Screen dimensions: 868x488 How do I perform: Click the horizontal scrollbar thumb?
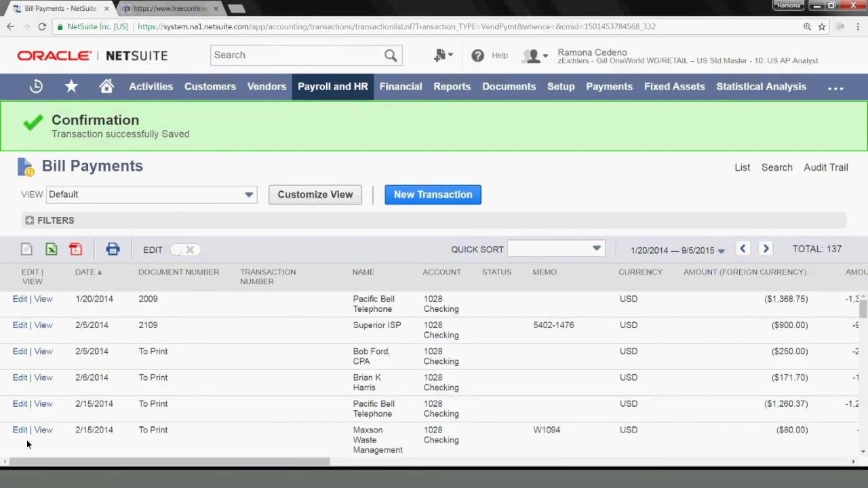168,462
